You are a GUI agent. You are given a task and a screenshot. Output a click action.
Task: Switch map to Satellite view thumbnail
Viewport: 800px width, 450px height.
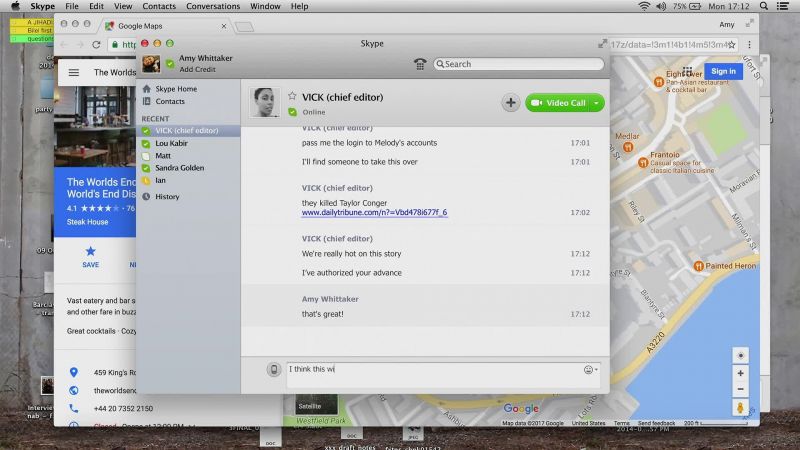pos(316,404)
